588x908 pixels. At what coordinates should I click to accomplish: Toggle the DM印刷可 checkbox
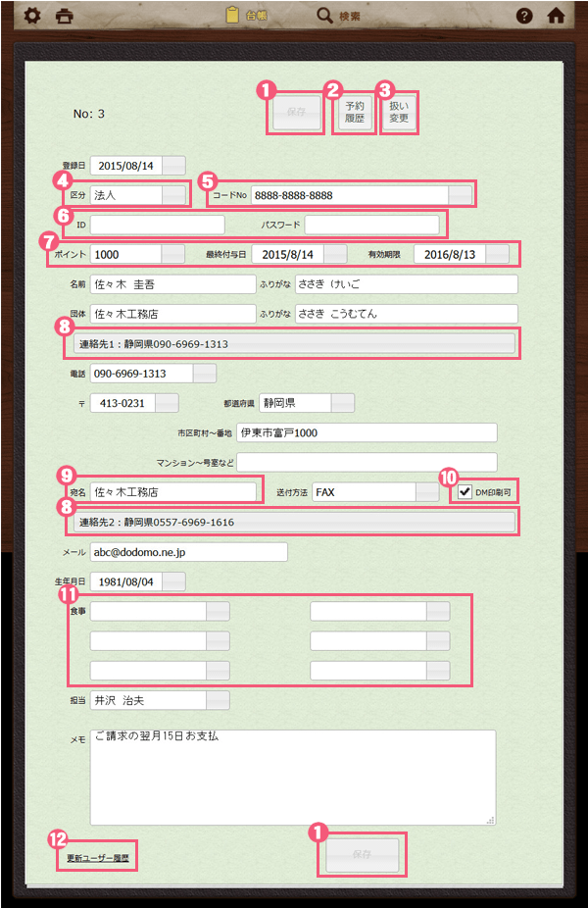pos(465,492)
